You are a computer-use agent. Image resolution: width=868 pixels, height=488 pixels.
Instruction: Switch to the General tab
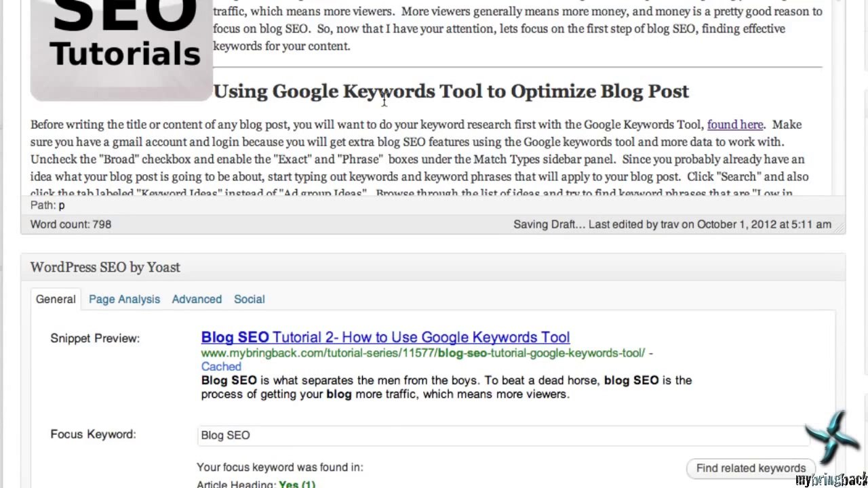point(56,299)
